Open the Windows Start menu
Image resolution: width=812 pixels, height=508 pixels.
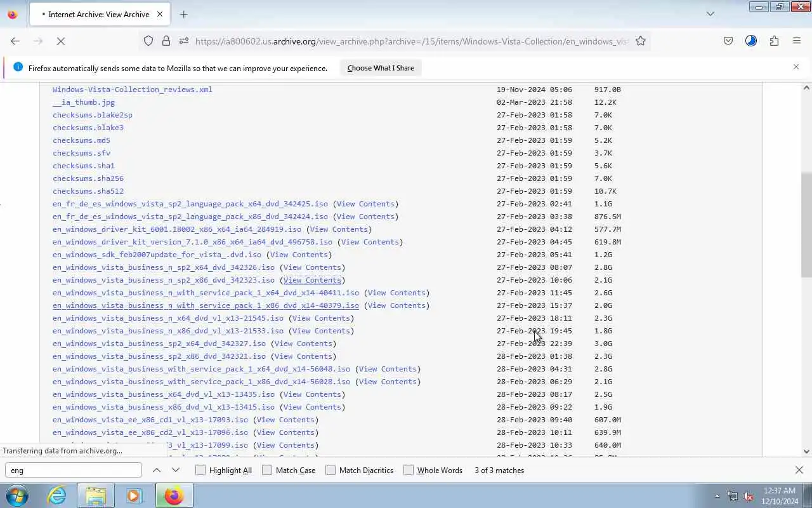pyautogui.click(x=17, y=495)
